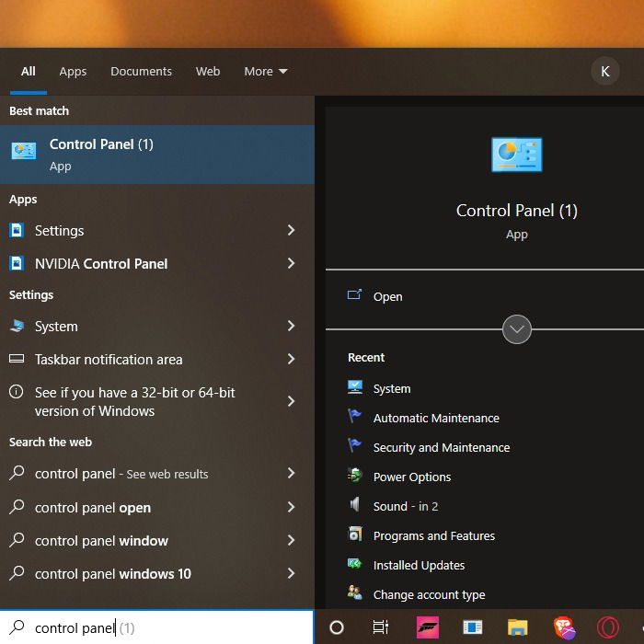Image resolution: width=644 pixels, height=644 pixels.
Task: Launch the Forza game icon on taskbar
Action: pyautogui.click(x=428, y=627)
